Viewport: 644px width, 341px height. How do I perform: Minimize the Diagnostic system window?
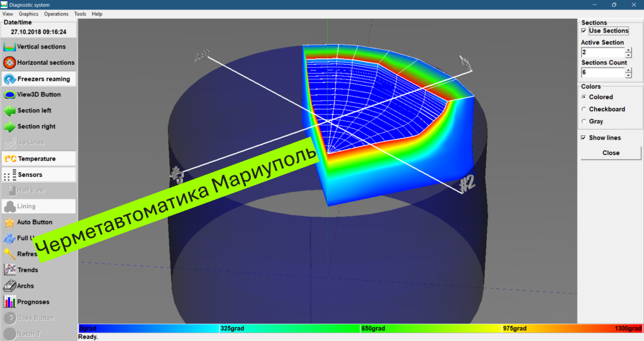pos(594,4)
